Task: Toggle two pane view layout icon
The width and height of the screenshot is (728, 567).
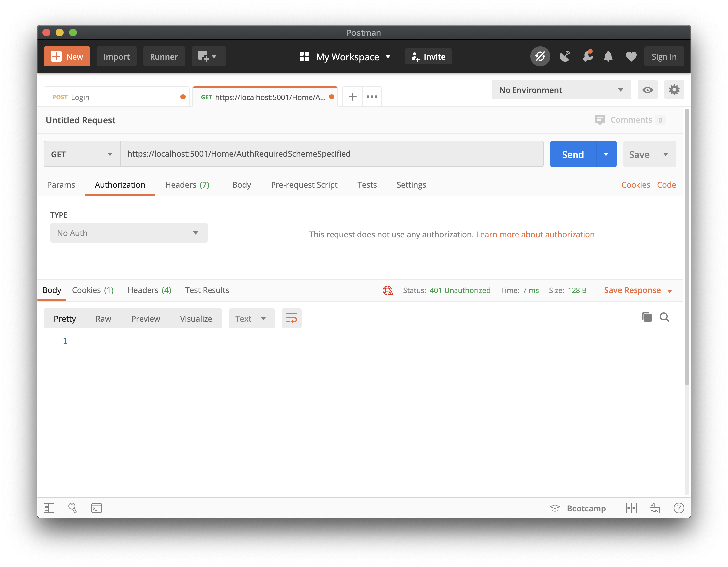Action: pyautogui.click(x=631, y=508)
